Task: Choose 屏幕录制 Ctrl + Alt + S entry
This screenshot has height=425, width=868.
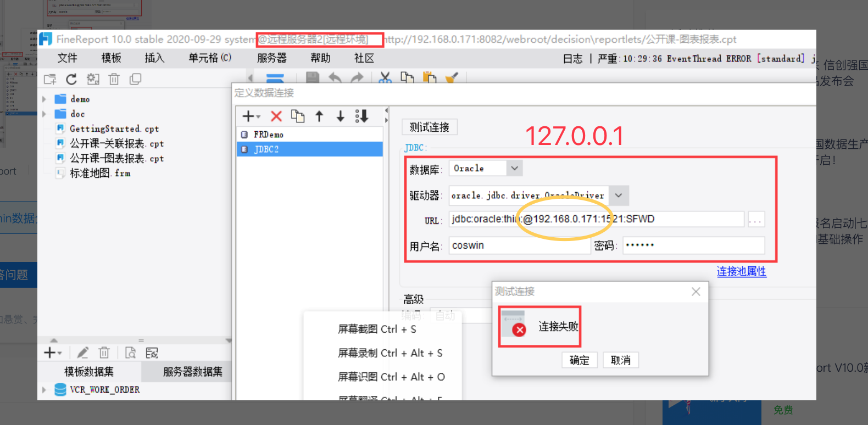Action: [390, 353]
